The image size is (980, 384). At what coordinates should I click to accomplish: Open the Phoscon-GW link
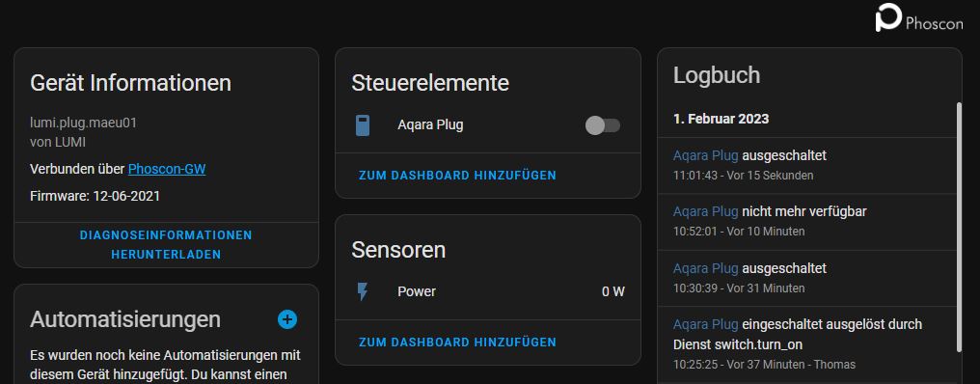click(x=167, y=169)
